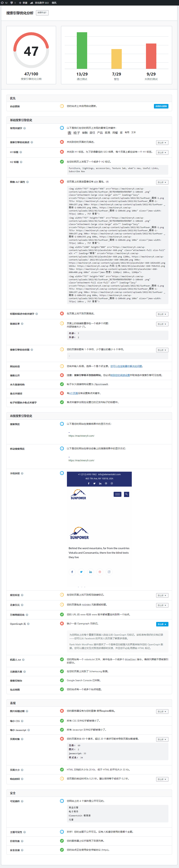179x868 pixels.
Task: Click the 微风 item in the admin bar
Action: click(x=54, y=3)
